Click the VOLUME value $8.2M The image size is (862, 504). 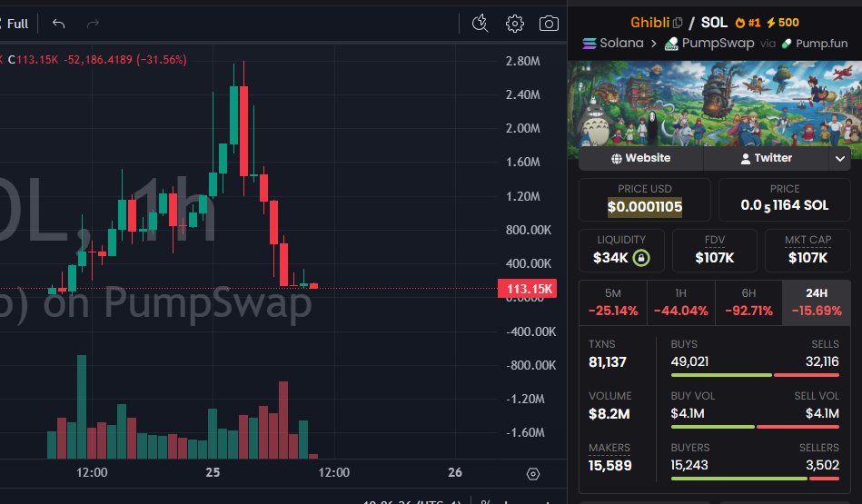click(609, 414)
